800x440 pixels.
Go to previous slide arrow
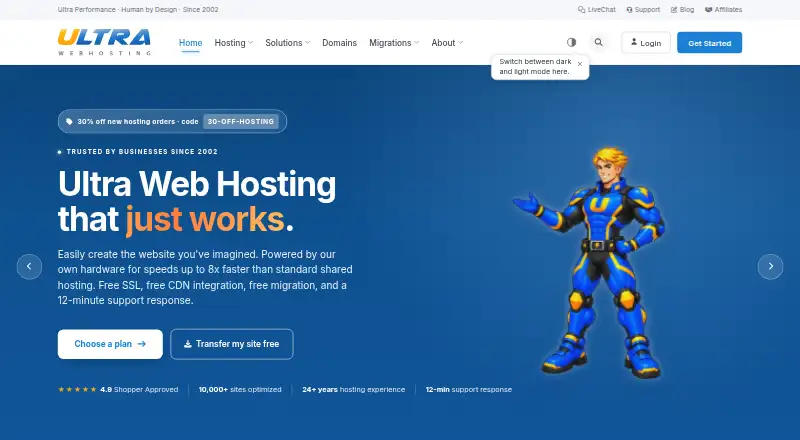29,266
